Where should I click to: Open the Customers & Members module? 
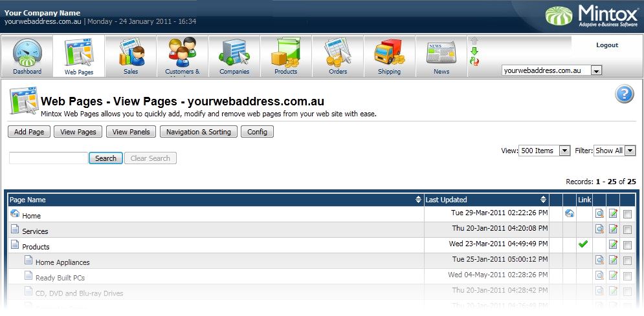183,57
